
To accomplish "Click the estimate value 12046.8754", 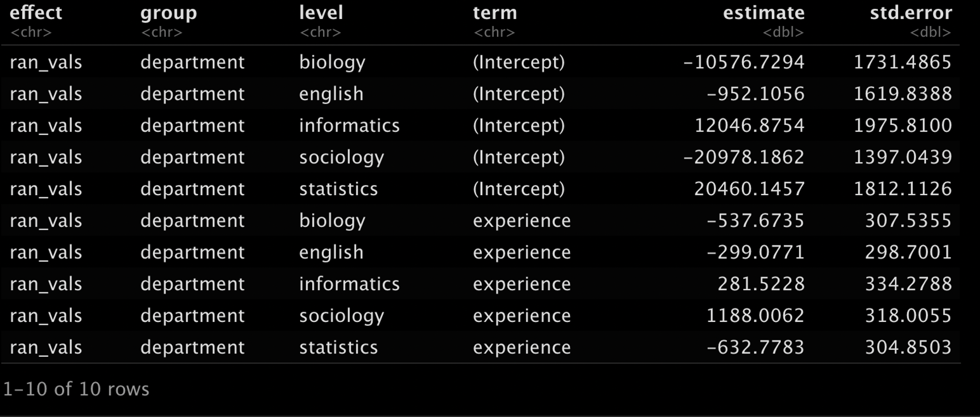I will point(750,126).
